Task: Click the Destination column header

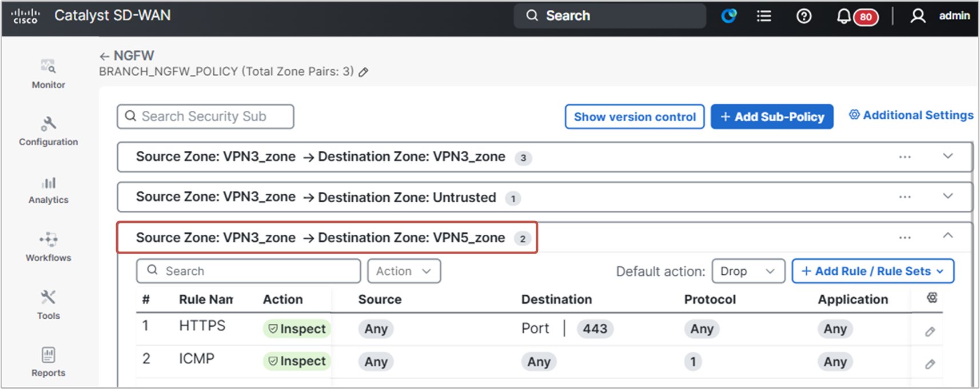Action: [556, 299]
